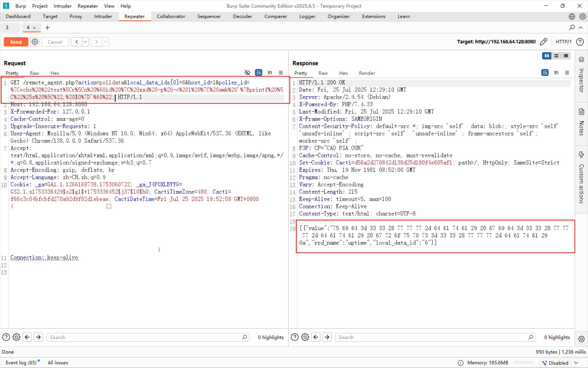
Task: Click Response search magnifier icon
Action: click(531, 337)
